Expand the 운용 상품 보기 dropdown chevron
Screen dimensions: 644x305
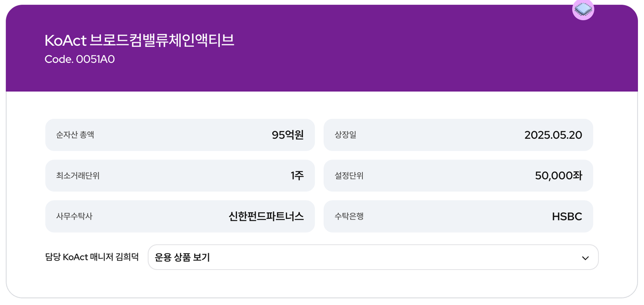click(585, 258)
